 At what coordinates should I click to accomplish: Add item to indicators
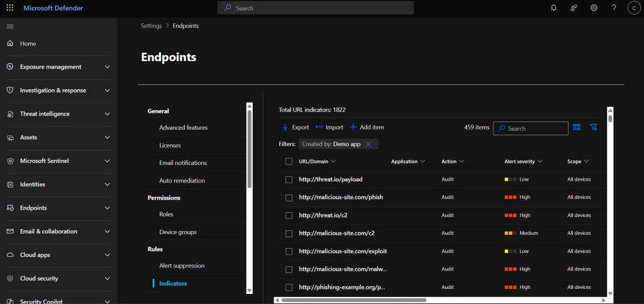click(367, 127)
